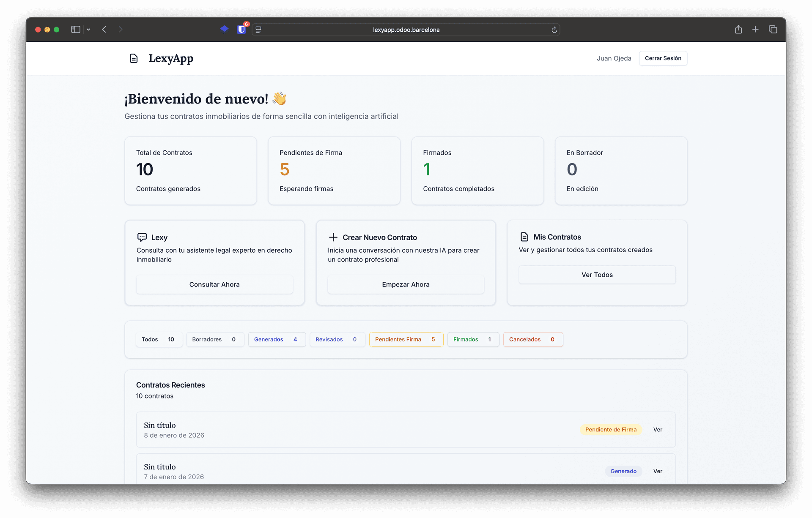This screenshot has height=518, width=812.
Task: Click Ver Todos under Mis Contratos
Action: (x=597, y=275)
